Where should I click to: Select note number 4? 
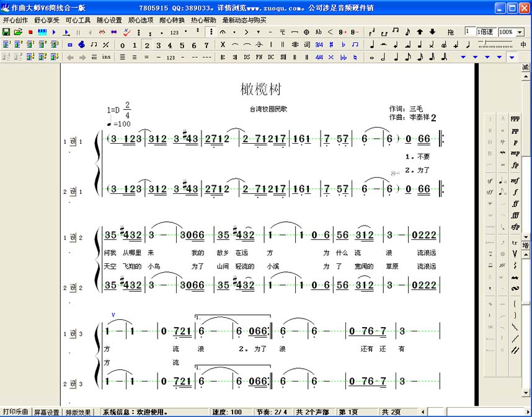[x=170, y=45]
